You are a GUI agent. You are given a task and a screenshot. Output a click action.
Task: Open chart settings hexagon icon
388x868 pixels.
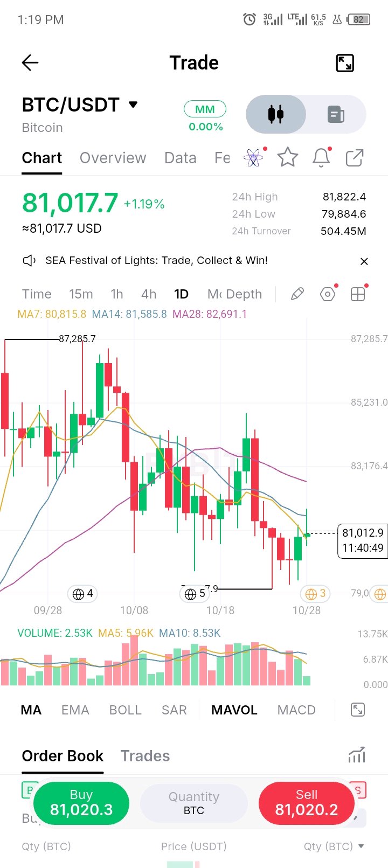(x=328, y=294)
